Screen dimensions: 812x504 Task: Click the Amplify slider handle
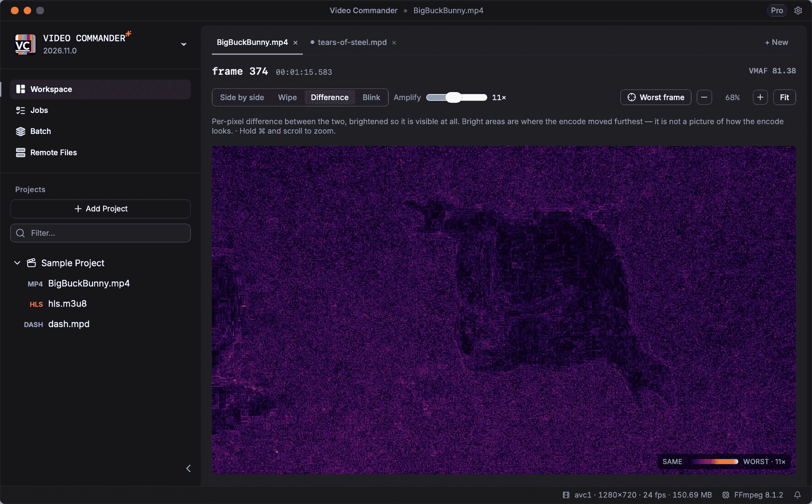(454, 97)
